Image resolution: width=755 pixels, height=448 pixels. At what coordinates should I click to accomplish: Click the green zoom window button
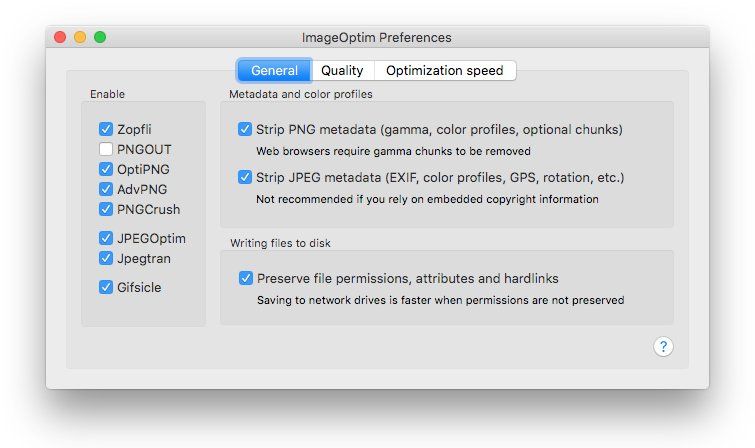(x=100, y=37)
